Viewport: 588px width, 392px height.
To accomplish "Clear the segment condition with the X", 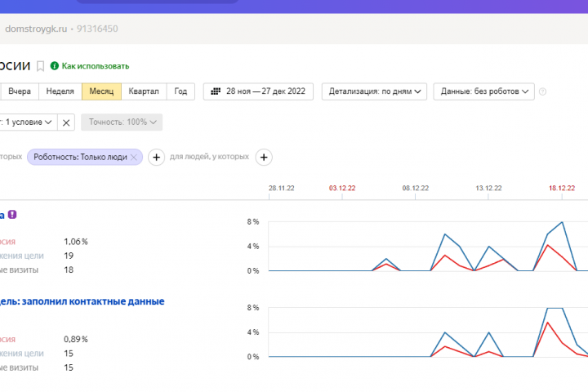I will click(x=66, y=122).
